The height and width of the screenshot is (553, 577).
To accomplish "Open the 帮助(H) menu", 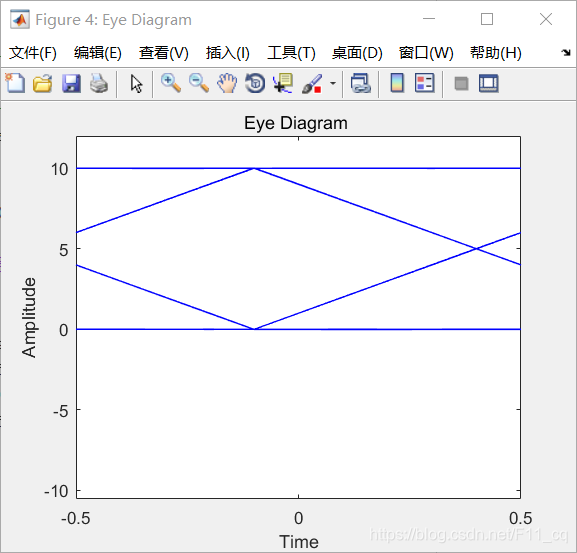I will (x=496, y=53).
